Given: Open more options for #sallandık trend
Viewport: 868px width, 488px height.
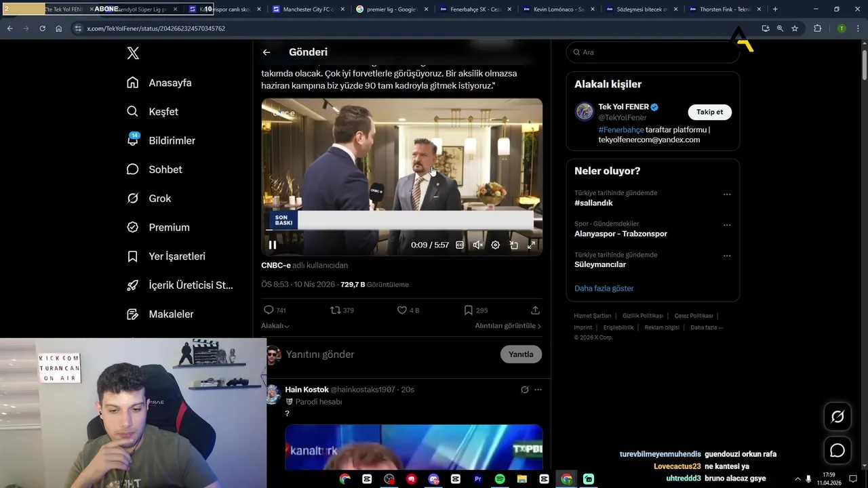Looking at the screenshot, I should pyautogui.click(x=727, y=194).
